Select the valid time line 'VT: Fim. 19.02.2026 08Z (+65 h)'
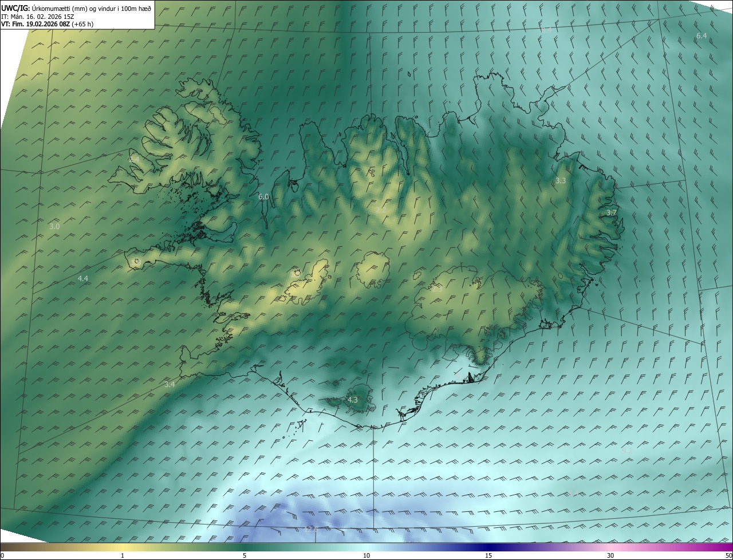The image size is (733, 560). tap(47, 24)
